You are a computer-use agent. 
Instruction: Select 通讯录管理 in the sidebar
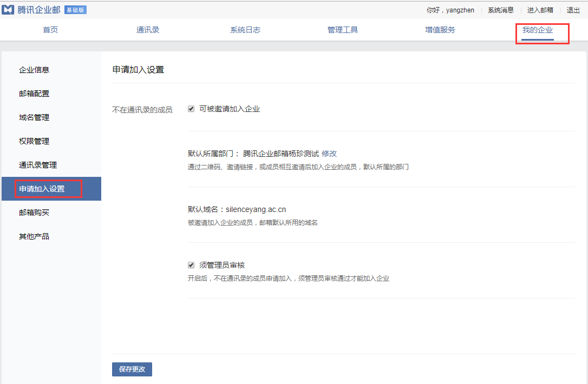click(38, 165)
